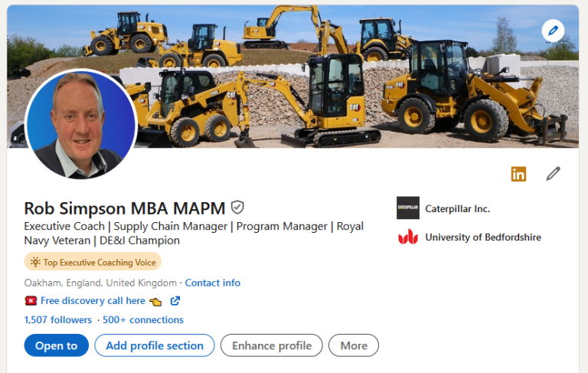Click the gold LinkedIn Premium badge icon
Viewport: 588px width, 373px height.
point(518,174)
